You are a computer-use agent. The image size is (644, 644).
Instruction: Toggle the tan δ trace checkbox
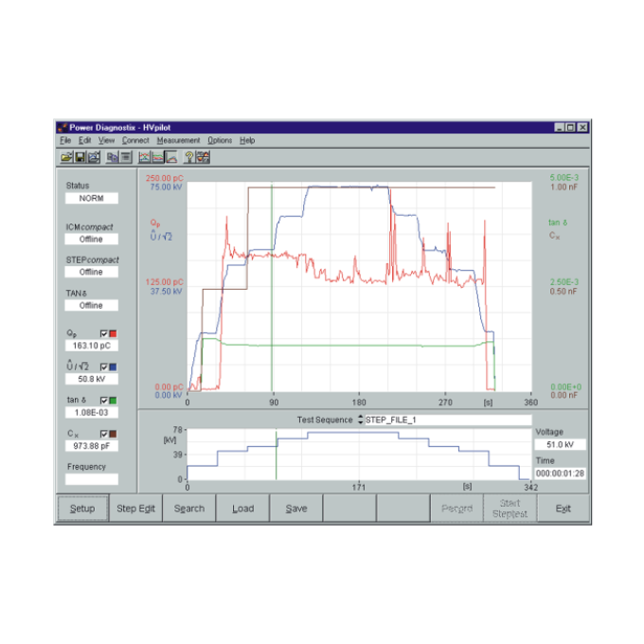(x=103, y=401)
